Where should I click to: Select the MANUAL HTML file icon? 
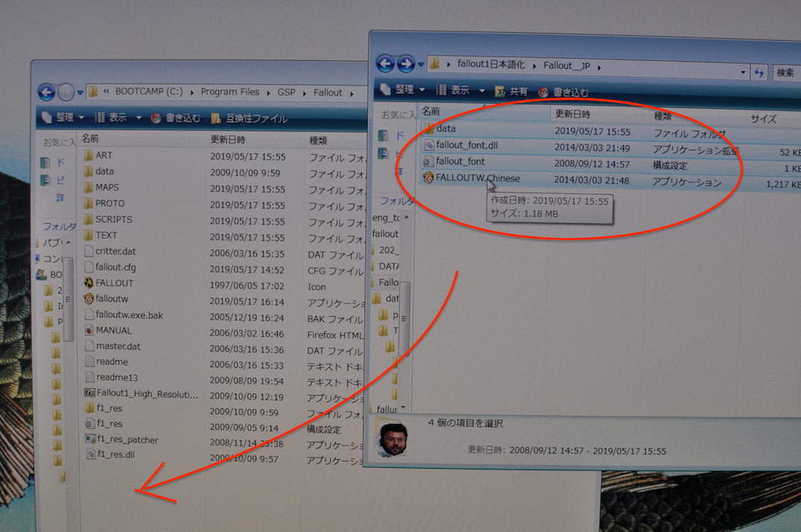tap(89, 330)
